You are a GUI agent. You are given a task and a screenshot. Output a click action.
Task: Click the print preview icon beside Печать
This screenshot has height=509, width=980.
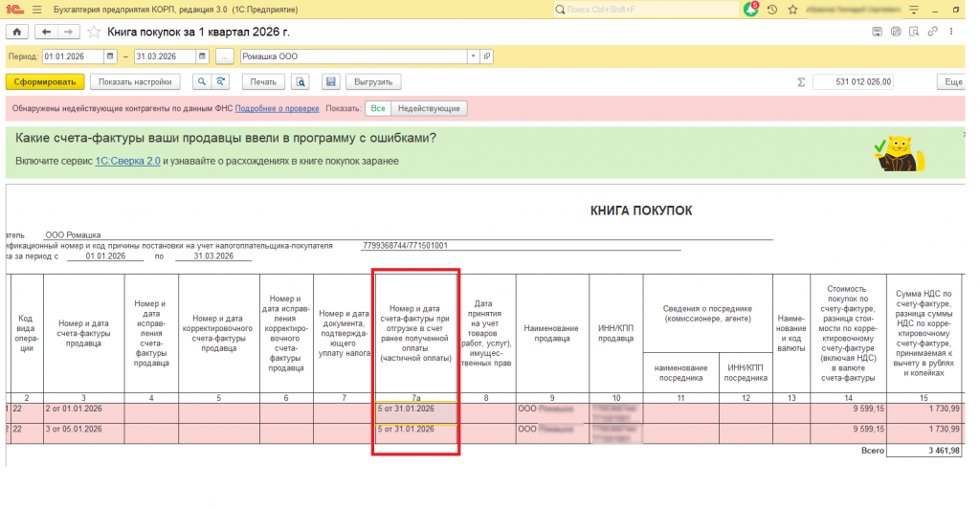(301, 82)
